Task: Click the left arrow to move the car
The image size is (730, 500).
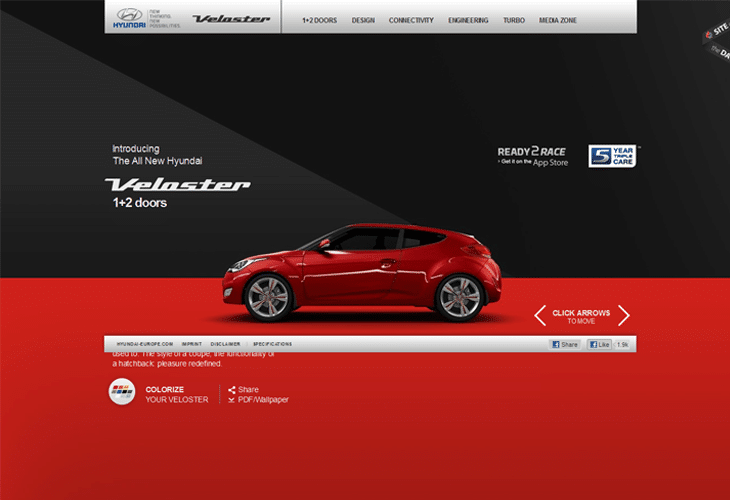Action: point(540,316)
